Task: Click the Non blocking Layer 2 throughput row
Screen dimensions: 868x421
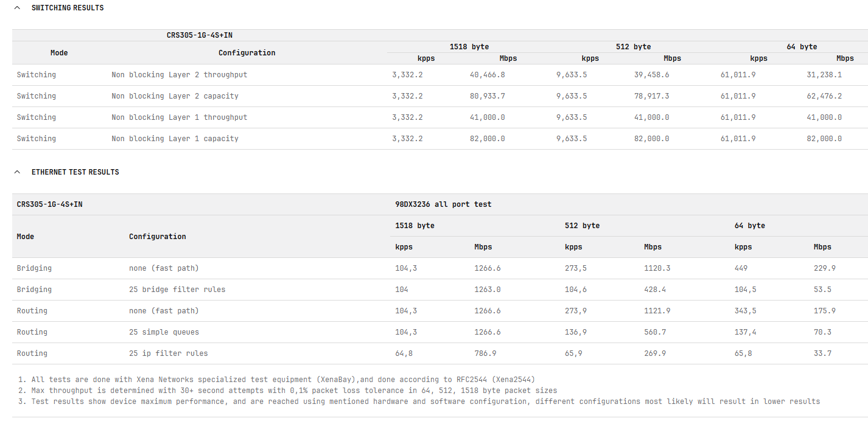Action: [x=179, y=75]
